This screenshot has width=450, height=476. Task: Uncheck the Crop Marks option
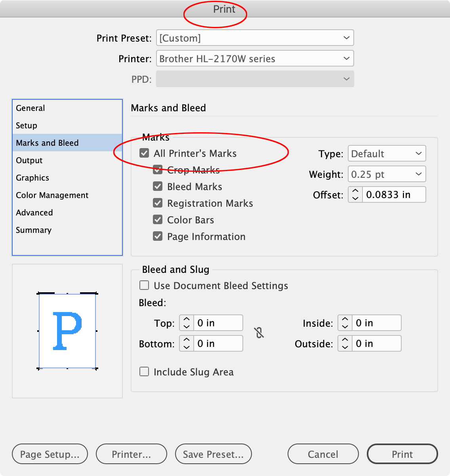[x=158, y=169]
